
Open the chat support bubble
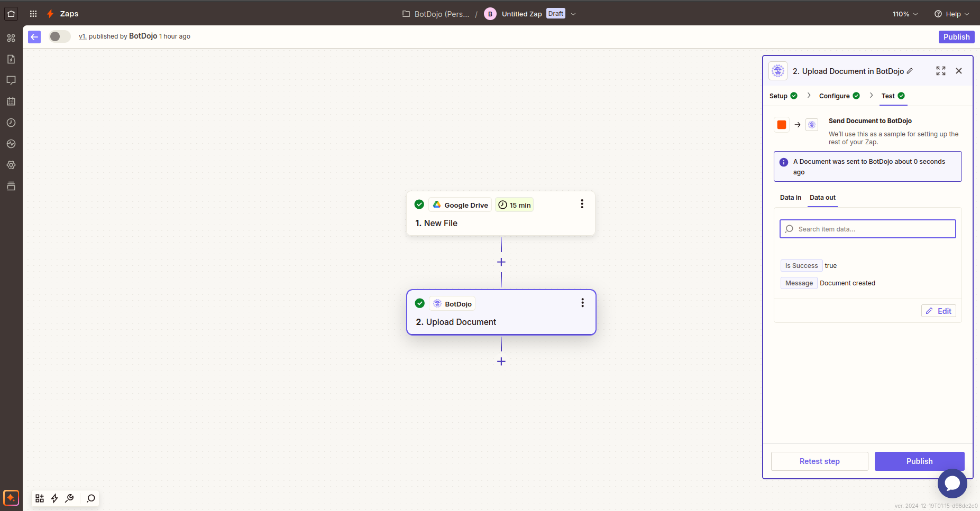[x=952, y=483]
